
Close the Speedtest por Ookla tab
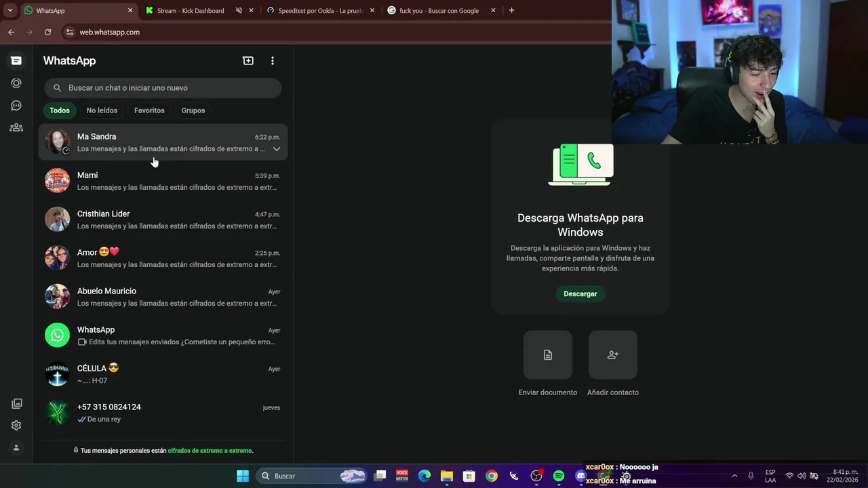click(372, 11)
